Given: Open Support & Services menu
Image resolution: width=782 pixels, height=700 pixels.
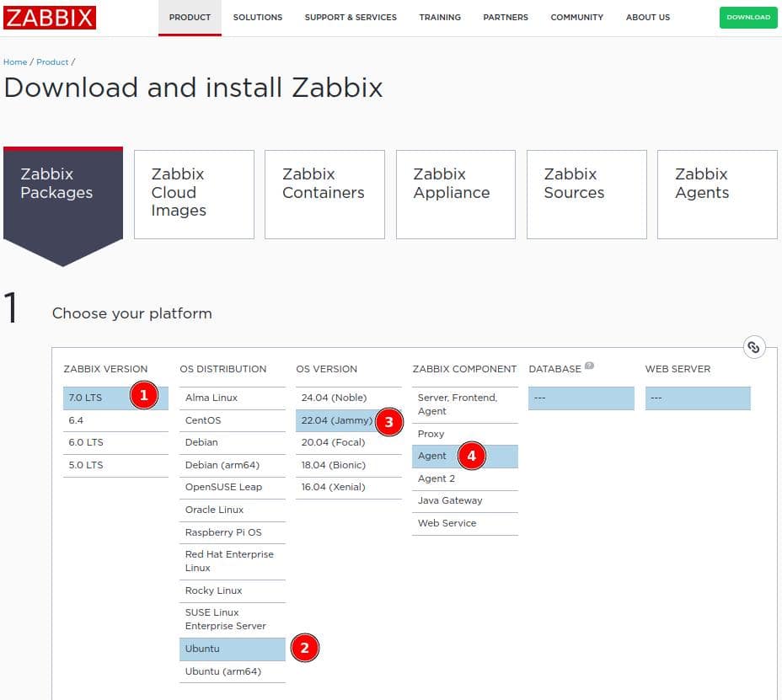Looking at the screenshot, I should point(351,17).
